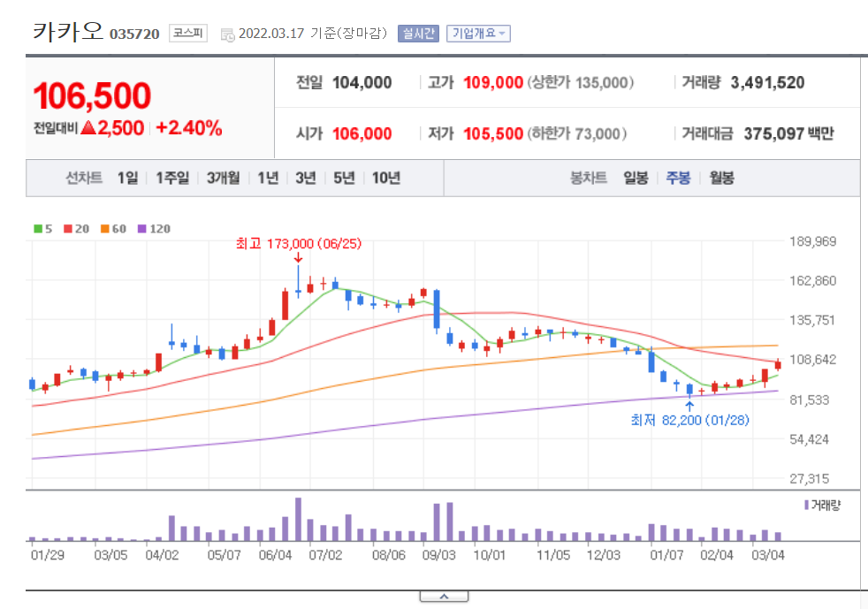Click the orange 60 moving average legend
Image resolution: width=868 pixels, height=609 pixels.
(x=113, y=229)
